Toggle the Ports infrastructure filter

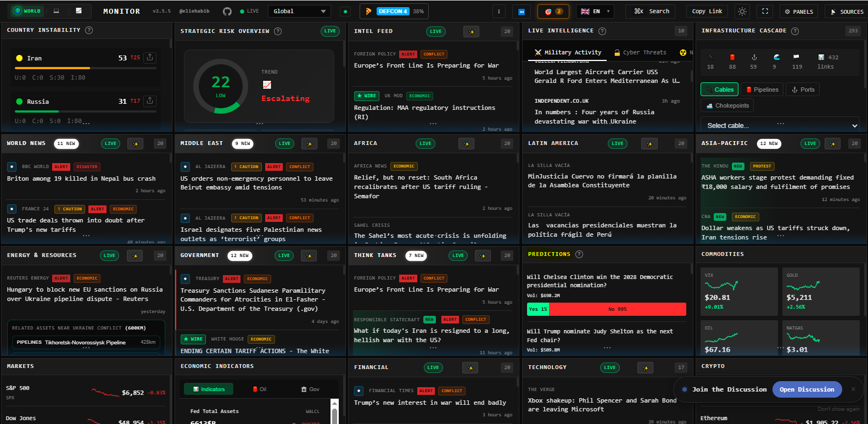tap(803, 90)
